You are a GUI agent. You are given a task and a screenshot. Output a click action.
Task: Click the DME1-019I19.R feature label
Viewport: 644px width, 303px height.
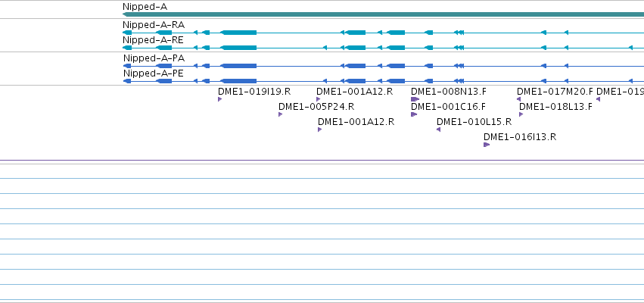pos(254,91)
